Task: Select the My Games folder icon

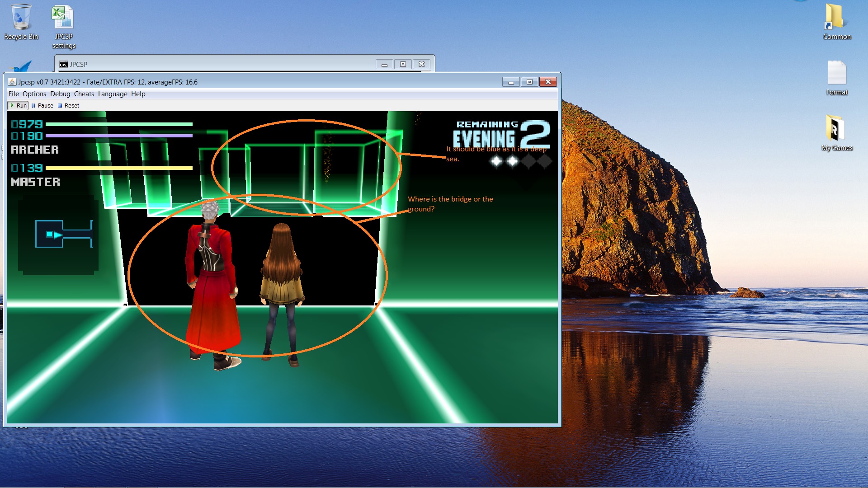Action: click(x=837, y=133)
